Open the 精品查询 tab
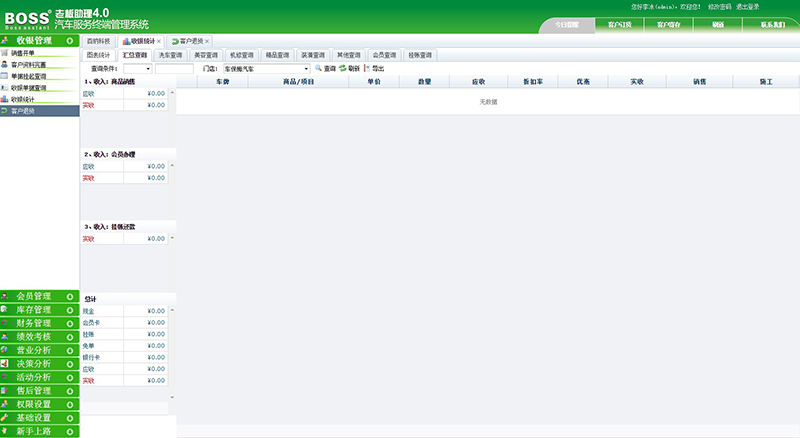This screenshot has width=800, height=438. (x=277, y=55)
